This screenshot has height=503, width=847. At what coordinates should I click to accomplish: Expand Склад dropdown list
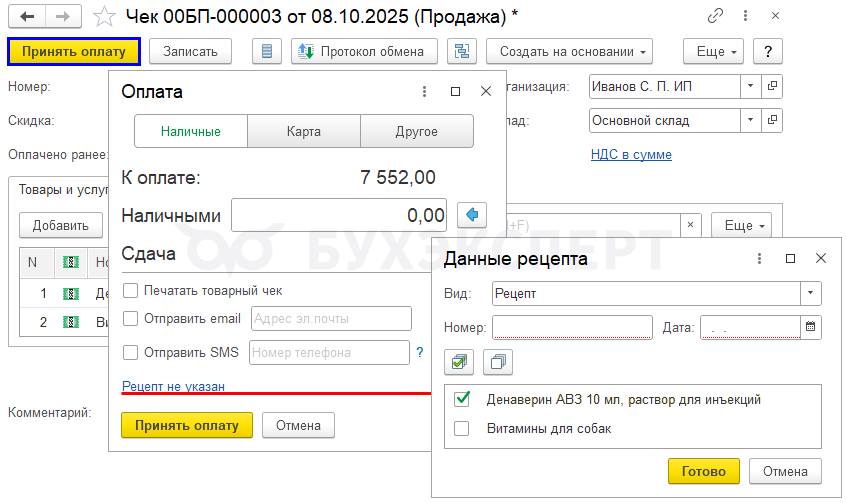(750, 120)
